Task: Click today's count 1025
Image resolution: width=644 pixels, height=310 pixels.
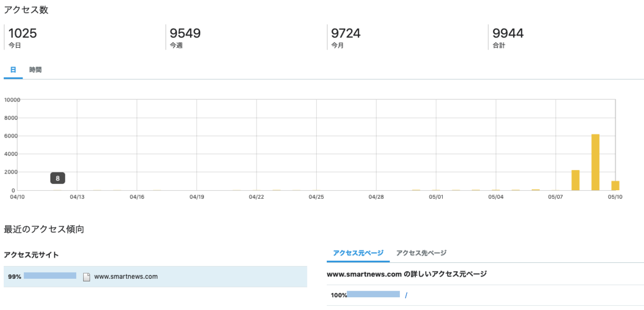Action: (23, 33)
